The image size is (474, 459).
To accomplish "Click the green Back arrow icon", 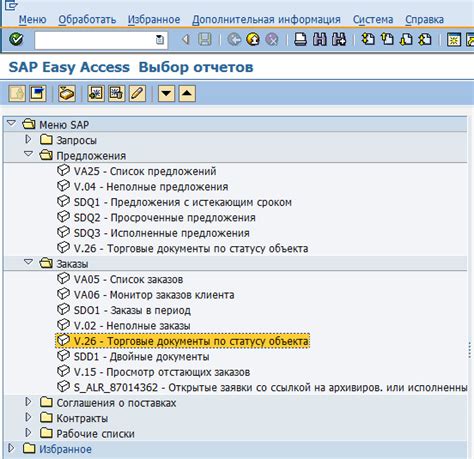I will pos(234,39).
